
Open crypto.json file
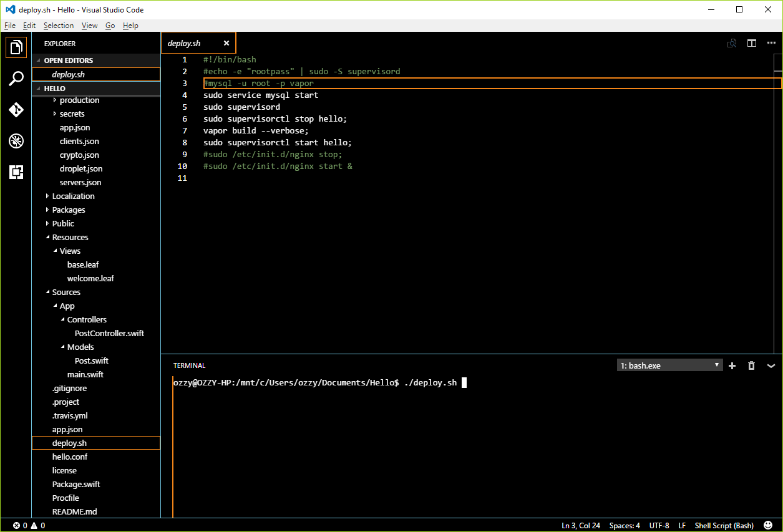pyautogui.click(x=79, y=155)
